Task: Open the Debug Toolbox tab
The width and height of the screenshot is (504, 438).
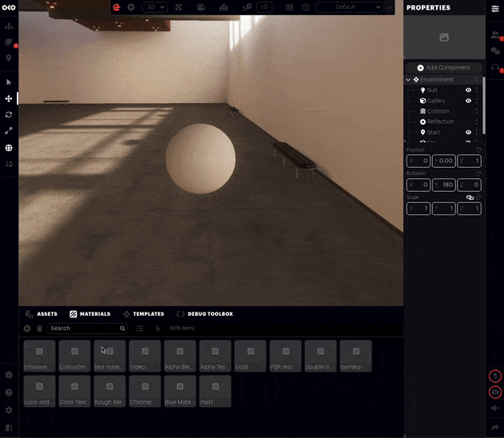Action: click(204, 314)
